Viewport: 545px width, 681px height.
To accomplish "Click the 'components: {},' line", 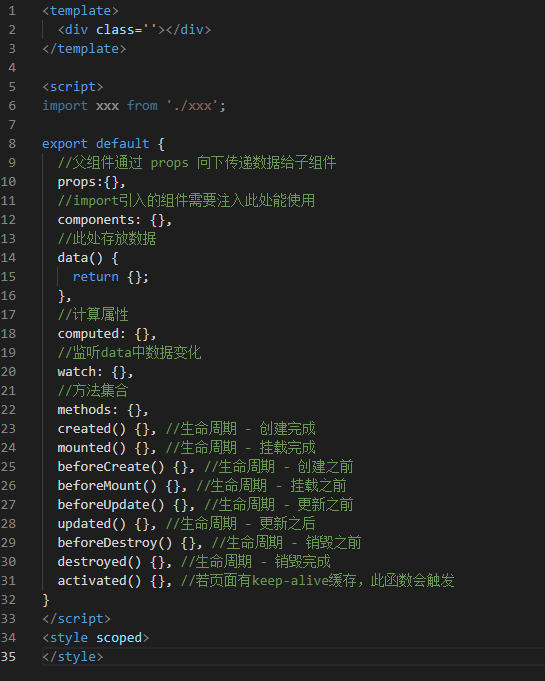I will [115, 220].
